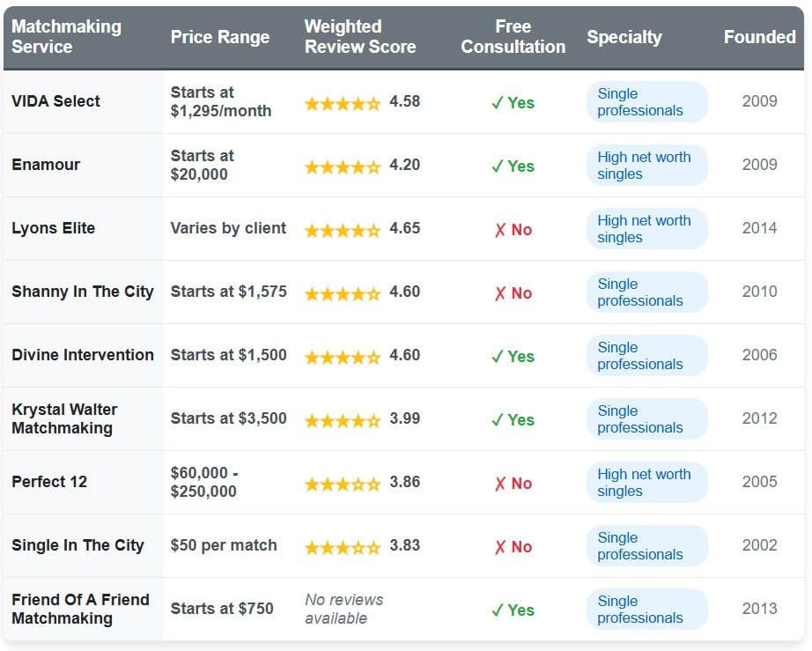Click Perfect 12's High net worth singles badge
This screenshot has width=812, height=651.
(x=646, y=483)
